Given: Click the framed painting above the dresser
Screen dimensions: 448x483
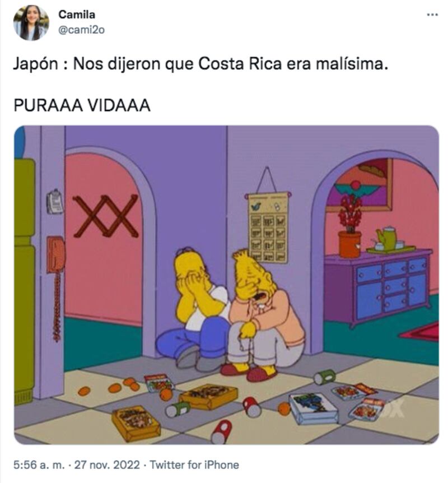Looking at the screenshot, I should (x=360, y=185).
